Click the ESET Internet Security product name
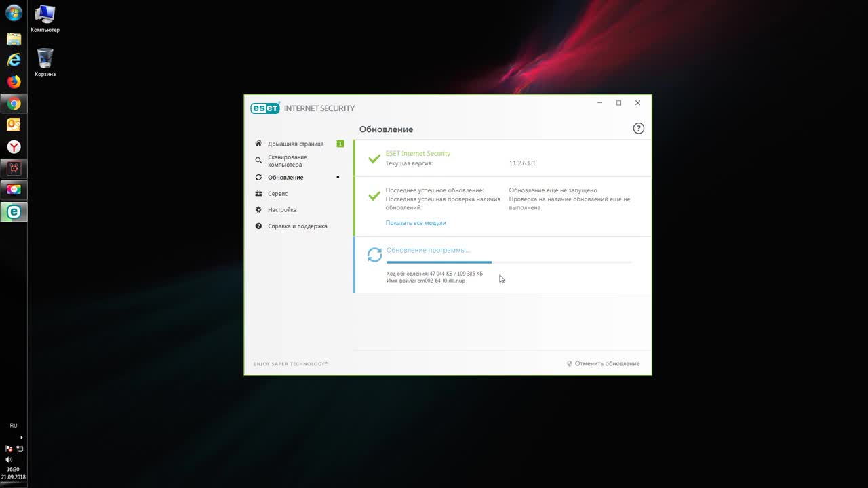 418,154
